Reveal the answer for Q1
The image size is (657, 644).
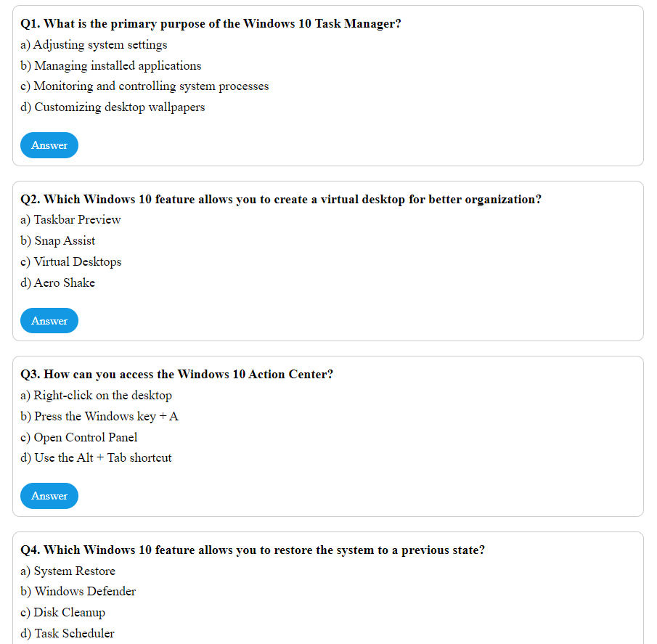(49, 144)
